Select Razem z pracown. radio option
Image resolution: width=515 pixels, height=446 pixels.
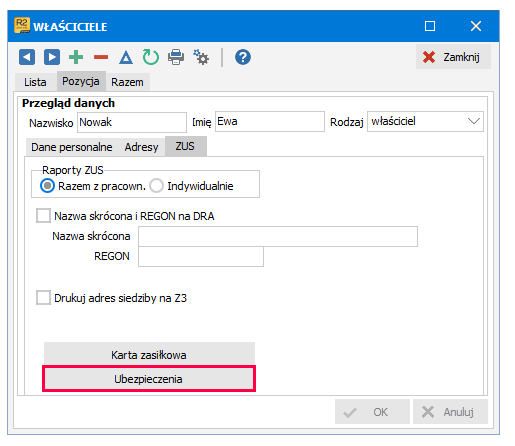point(47,186)
